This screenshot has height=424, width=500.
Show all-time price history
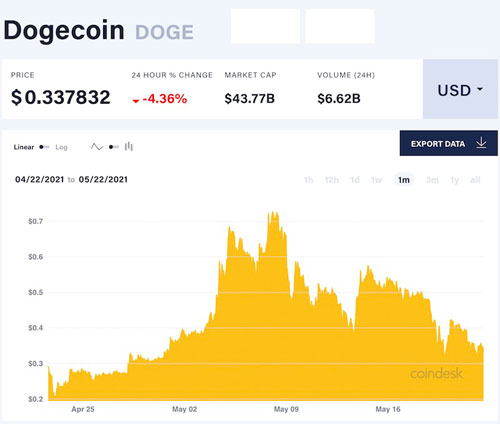475,180
